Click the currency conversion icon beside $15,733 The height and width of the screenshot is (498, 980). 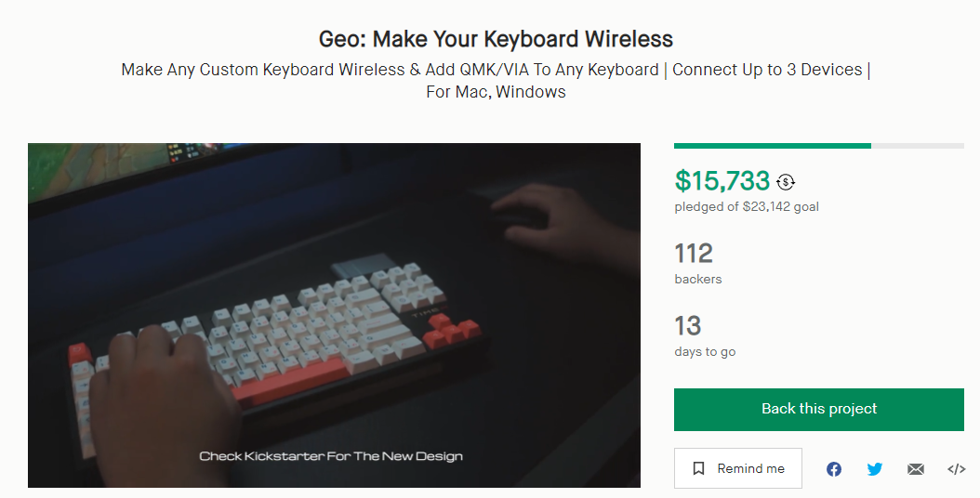click(787, 182)
